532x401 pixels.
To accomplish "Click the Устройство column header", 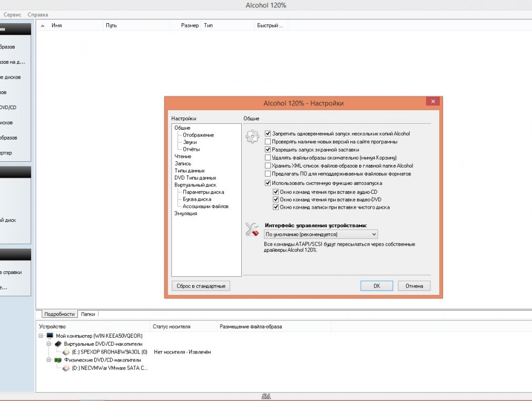I will [93, 327].
